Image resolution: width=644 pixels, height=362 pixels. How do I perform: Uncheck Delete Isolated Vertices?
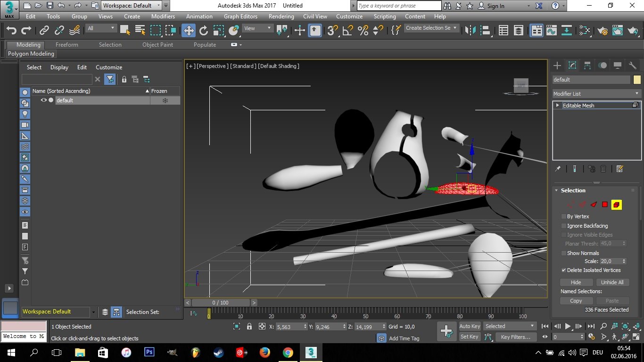pos(564,270)
